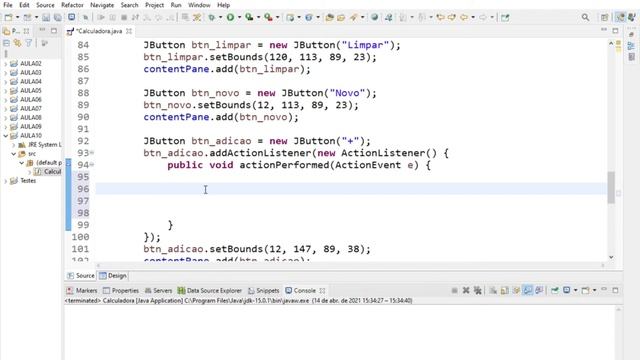Click the yellow Back navigation arrow
Image resolution: width=640 pixels, height=360 pixels.
(464, 17)
